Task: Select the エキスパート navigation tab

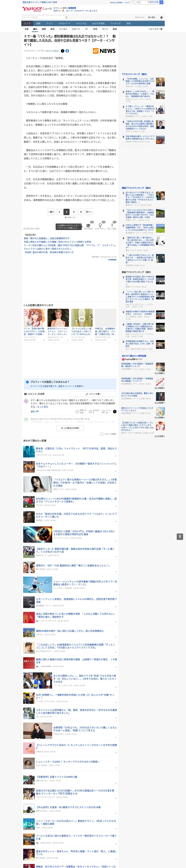Action: (x=64, y=24)
